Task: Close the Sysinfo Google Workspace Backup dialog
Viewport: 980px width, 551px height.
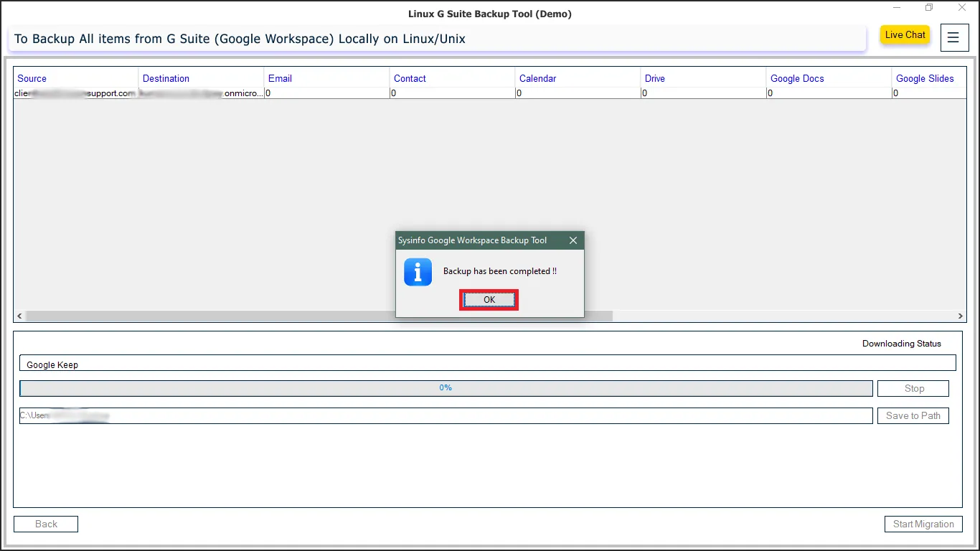Action: (573, 240)
